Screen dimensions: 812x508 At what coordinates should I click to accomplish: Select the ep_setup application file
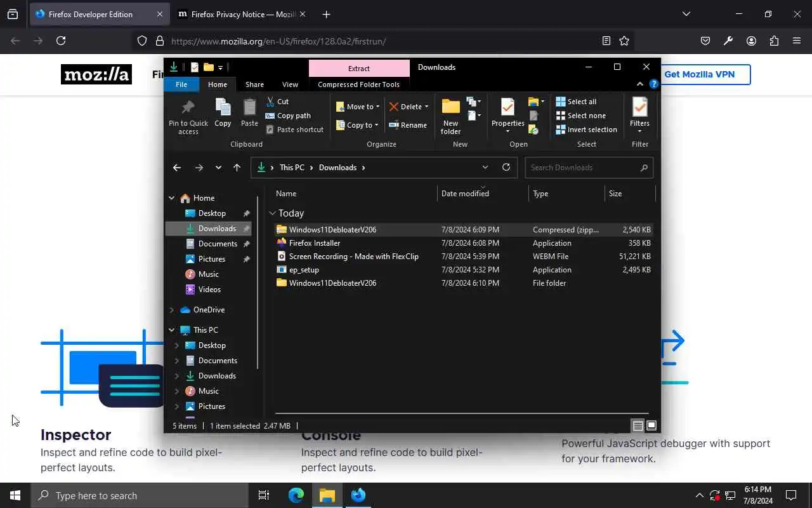tap(463, 270)
